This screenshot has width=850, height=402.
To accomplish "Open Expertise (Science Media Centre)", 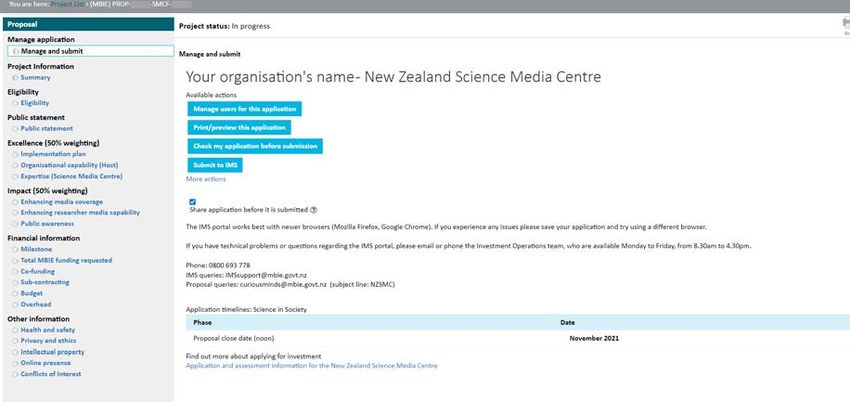I will tap(72, 177).
